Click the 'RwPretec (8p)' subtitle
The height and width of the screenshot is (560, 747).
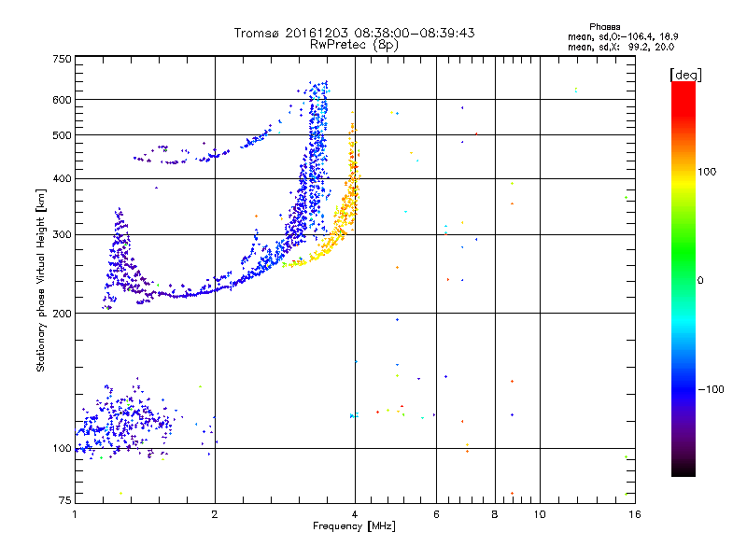(354, 45)
